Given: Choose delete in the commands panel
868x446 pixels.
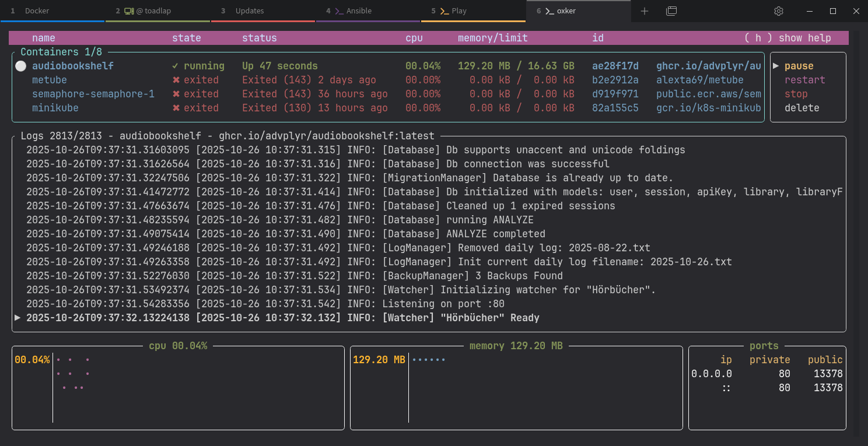Looking at the screenshot, I should tap(801, 108).
